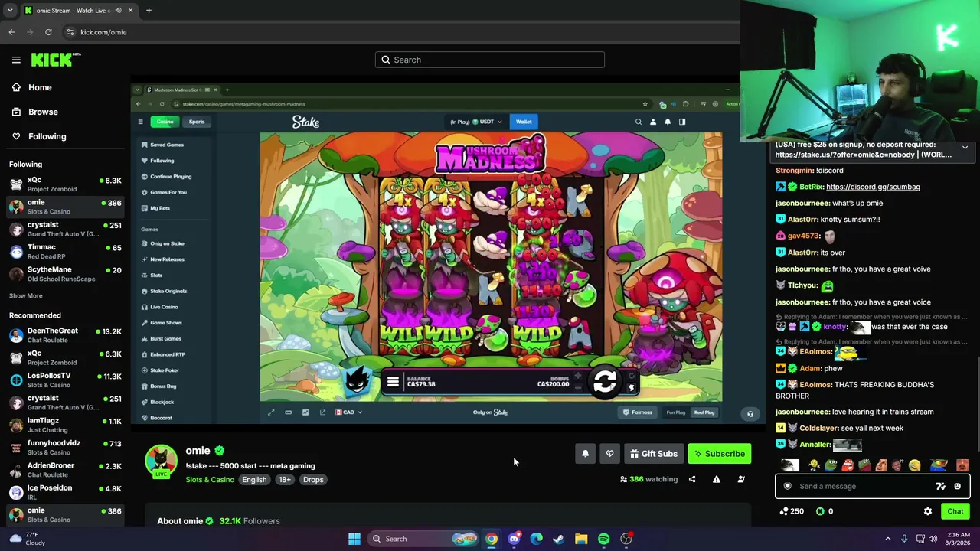Click the Windows Start button

point(354,539)
